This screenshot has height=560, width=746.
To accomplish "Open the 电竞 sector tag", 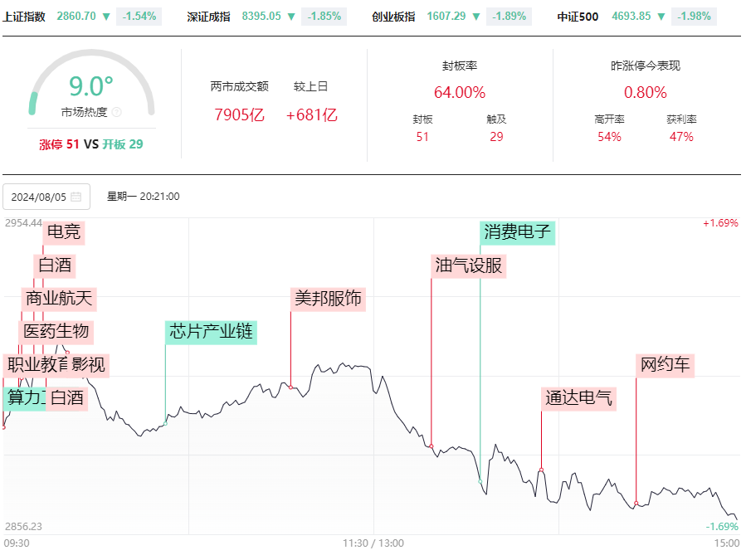I will tap(64, 232).
